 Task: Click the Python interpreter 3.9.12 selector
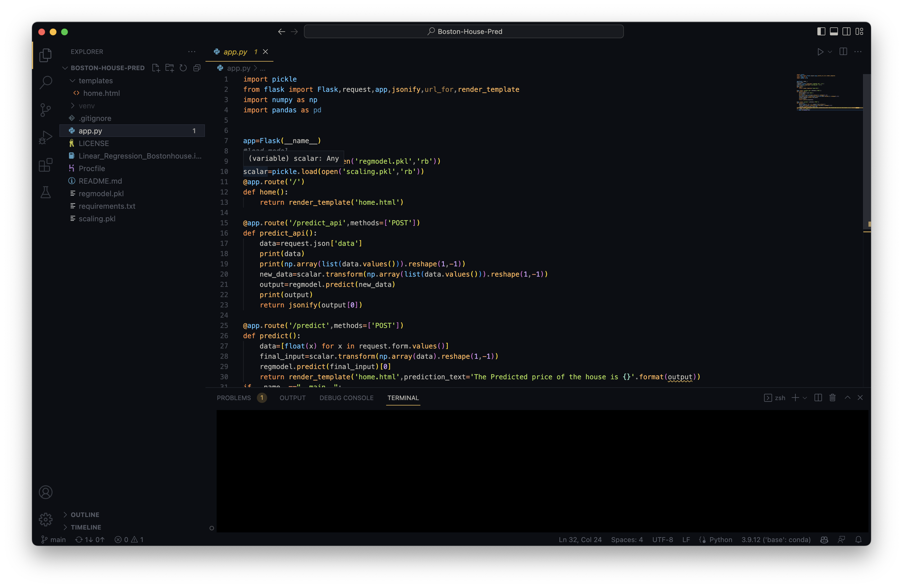pos(776,540)
